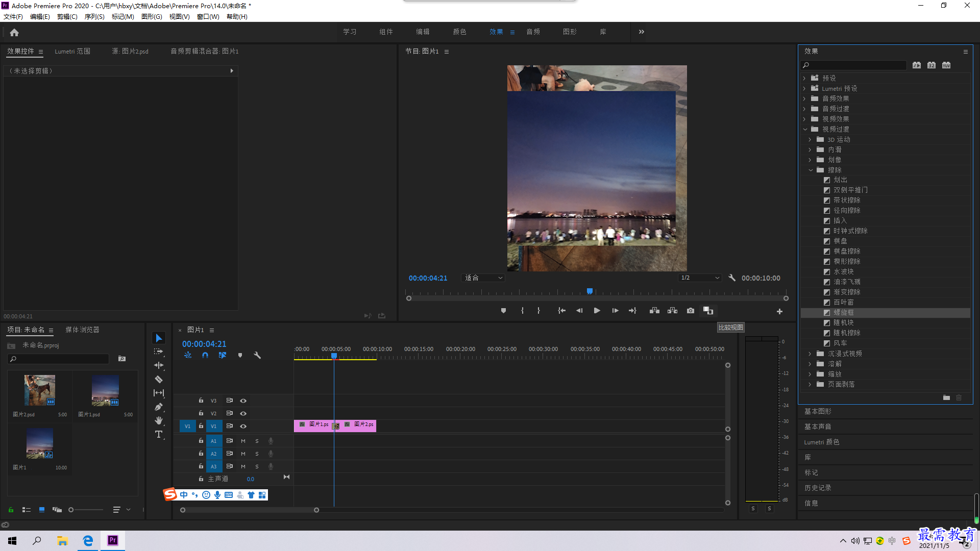Open the 基本声音 panel

(x=818, y=427)
